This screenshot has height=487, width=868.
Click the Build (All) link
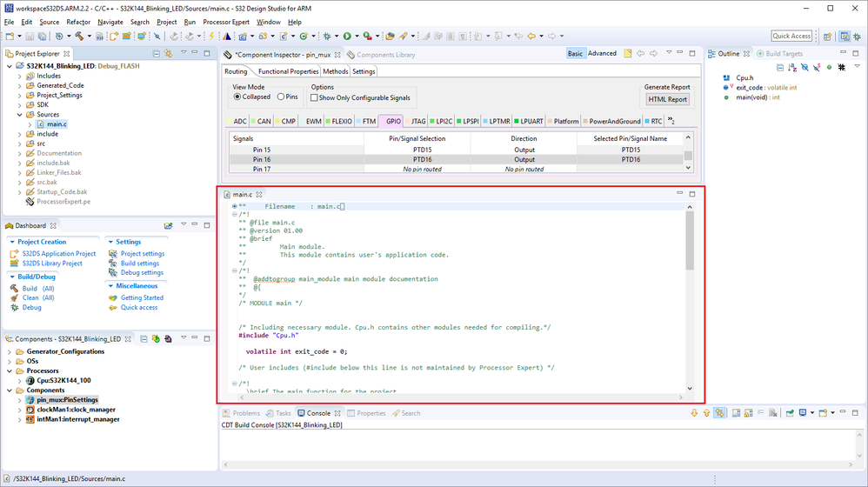click(38, 289)
